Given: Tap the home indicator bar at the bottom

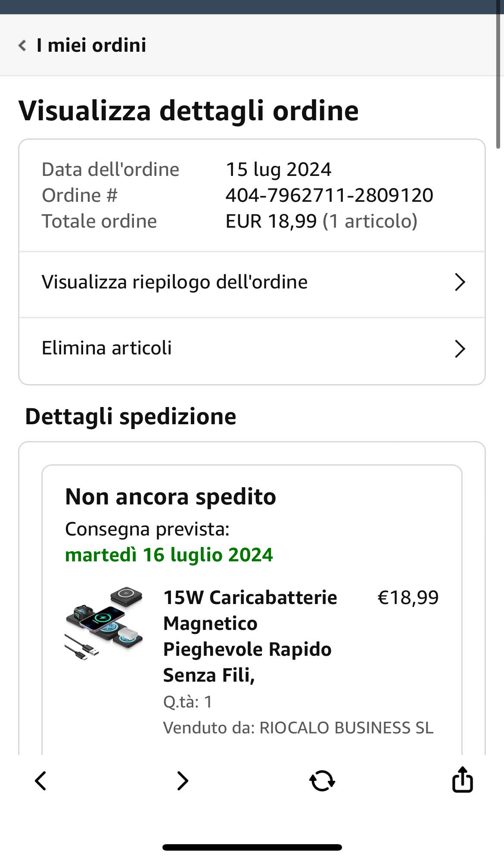Looking at the screenshot, I should pos(252,847).
